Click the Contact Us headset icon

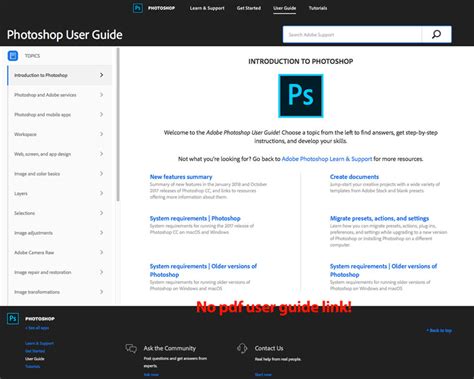tap(242, 348)
